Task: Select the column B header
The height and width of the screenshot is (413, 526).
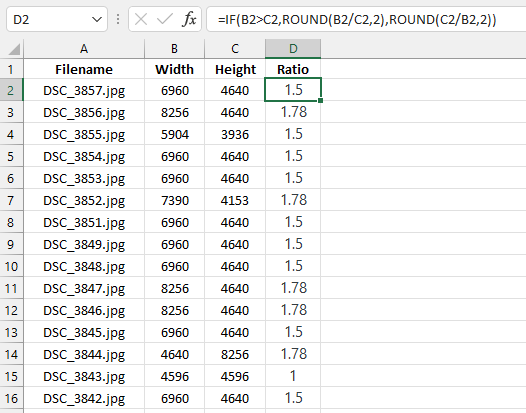Action: pos(174,49)
